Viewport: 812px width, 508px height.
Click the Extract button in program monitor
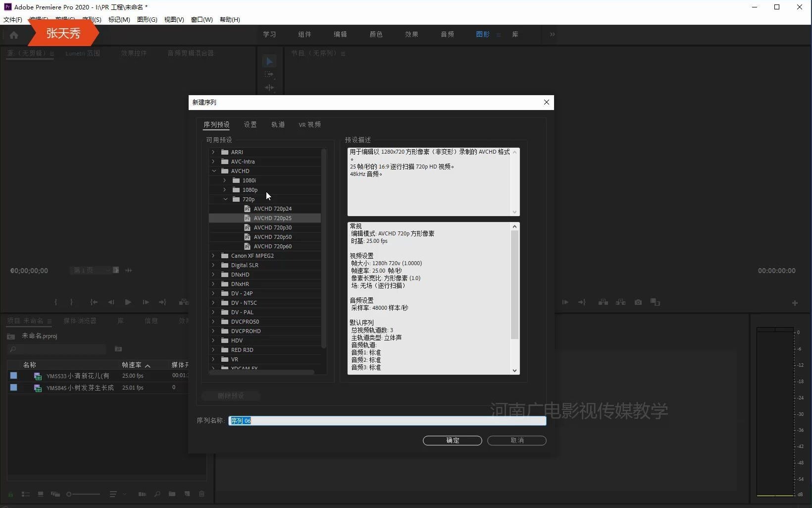pyautogui.click(x=620, y=302)
